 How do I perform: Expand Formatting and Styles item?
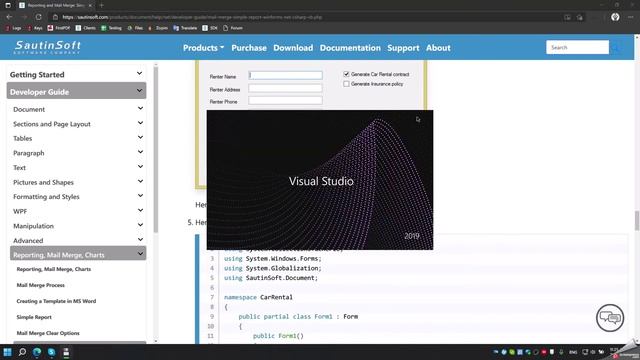[x=140, y=196]
